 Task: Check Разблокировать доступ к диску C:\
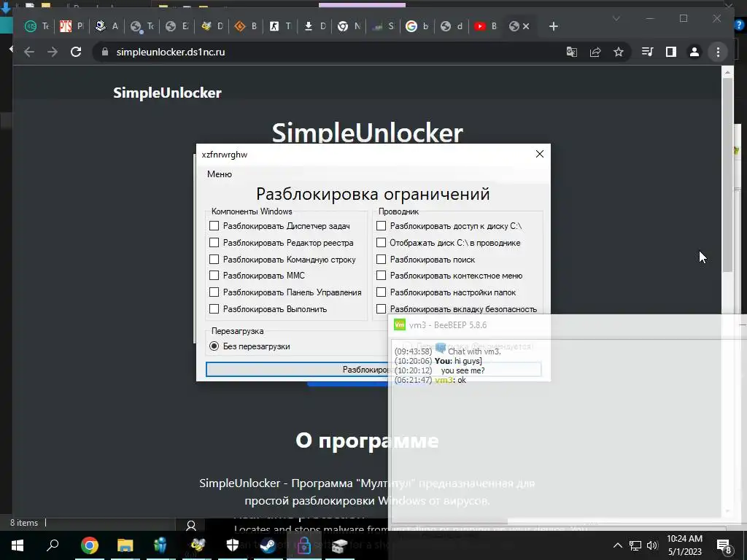pyautogui.click(x=381, y=226)
